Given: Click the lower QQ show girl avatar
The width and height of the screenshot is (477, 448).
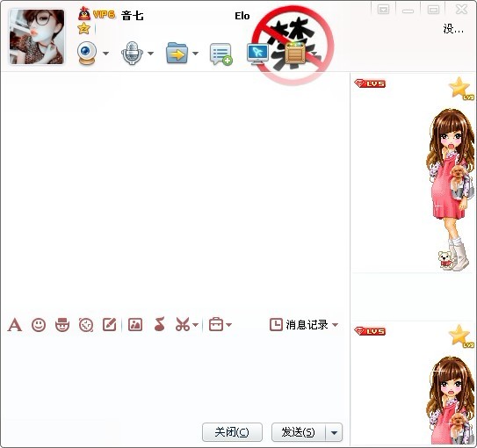Looking at the screenshot, I should pos(452,401).
